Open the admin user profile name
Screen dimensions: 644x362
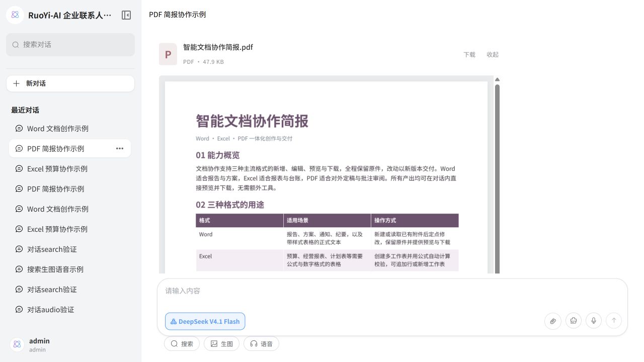(39, 341)
